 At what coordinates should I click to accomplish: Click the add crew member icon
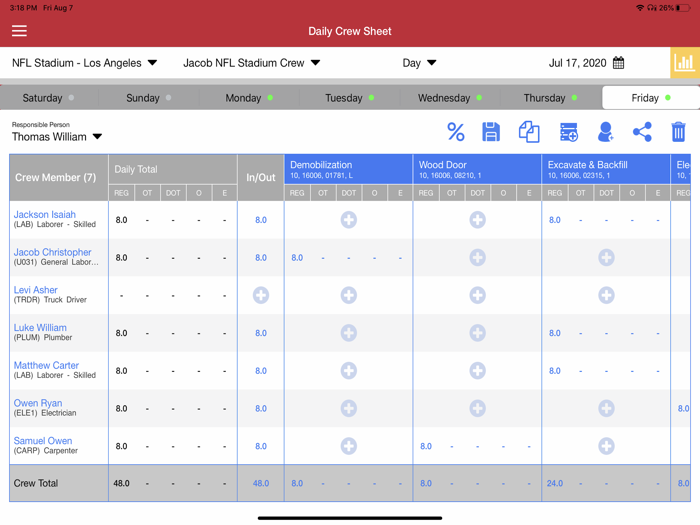(605, 132)
